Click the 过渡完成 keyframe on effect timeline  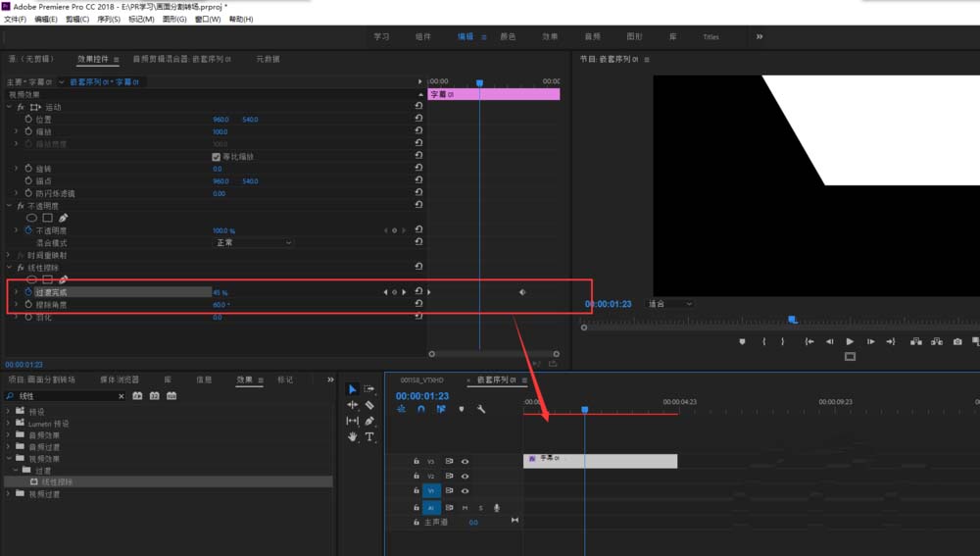(x=522, y=292)
